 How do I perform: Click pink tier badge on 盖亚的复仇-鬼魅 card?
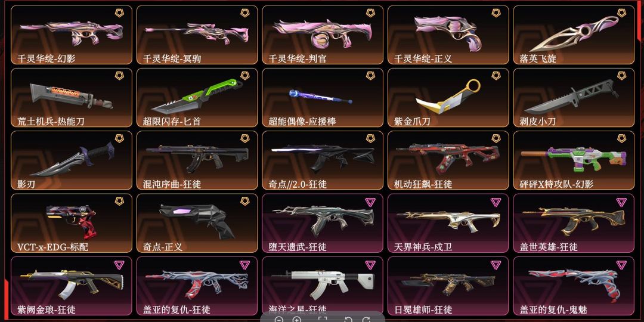[x=621, y=265]
